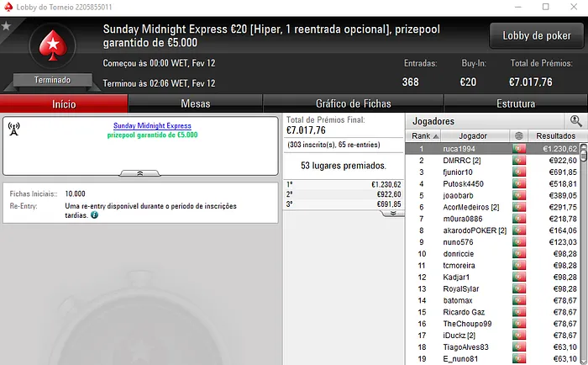The height and width of the screenshot is (365, 588).
Task: Expand the full prize payout list
Action: pyautogui.click(x=392, y=214)
